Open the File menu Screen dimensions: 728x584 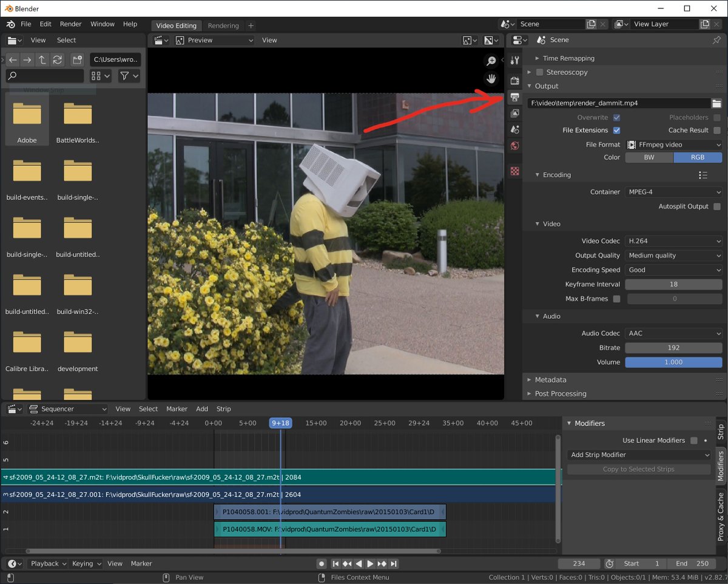pyautogui.click(x=26, y=24)
